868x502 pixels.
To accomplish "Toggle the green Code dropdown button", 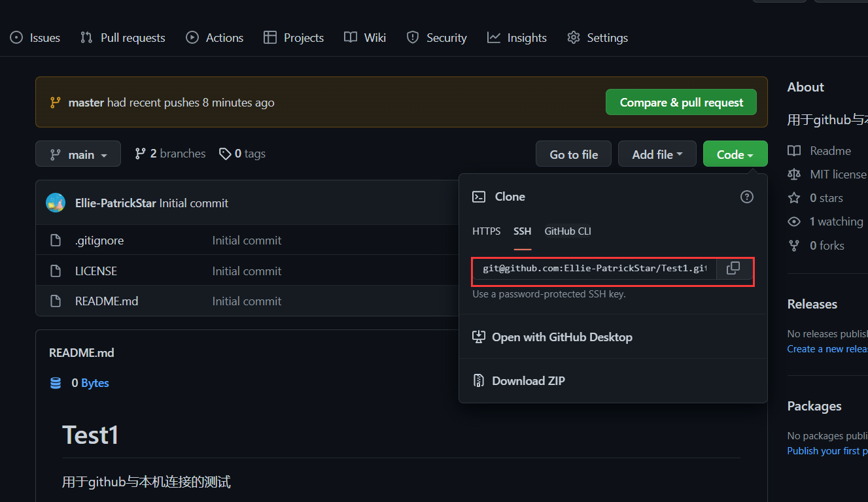I will pyautogui.click(x=735, y=154).
